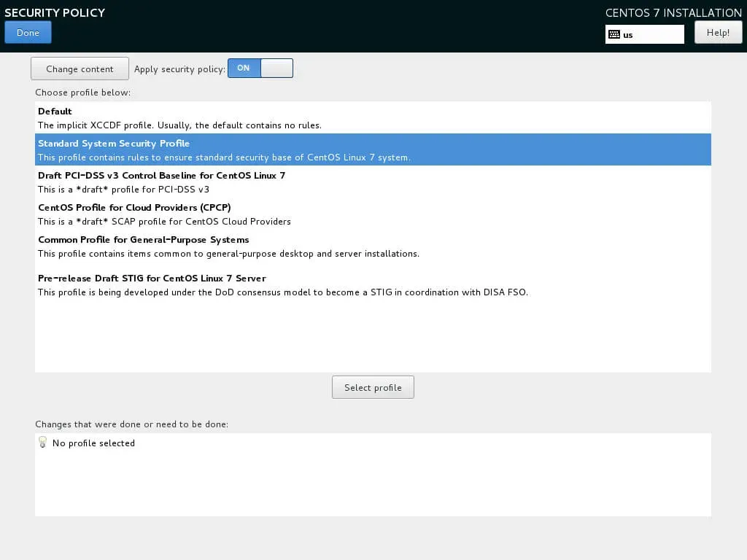The height and width of the screenshot is (560, 747).
Task: Open the us keyboard layout indicator
Action: (645, 34)
